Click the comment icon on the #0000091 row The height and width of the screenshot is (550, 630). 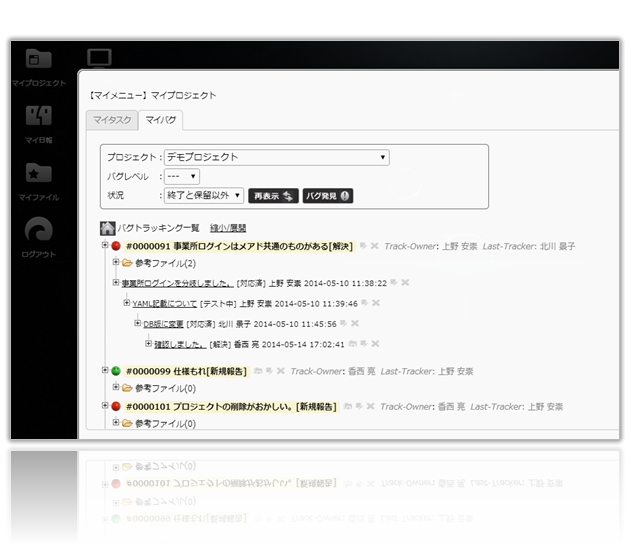pos(363,245)
